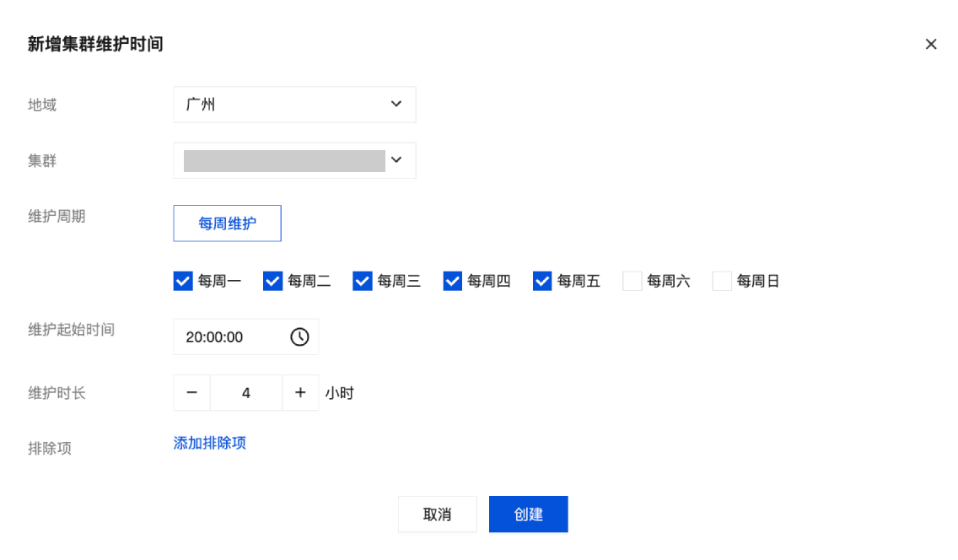This screenshot has width=958, height=560.
Task: Expand the 地域 dropdown showing 广州
Action: click(x=294, y=105)
